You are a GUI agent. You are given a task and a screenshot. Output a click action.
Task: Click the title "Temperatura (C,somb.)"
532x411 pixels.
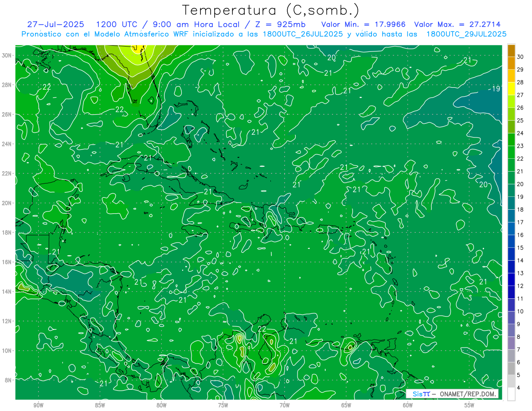click(x=271, y=10)
